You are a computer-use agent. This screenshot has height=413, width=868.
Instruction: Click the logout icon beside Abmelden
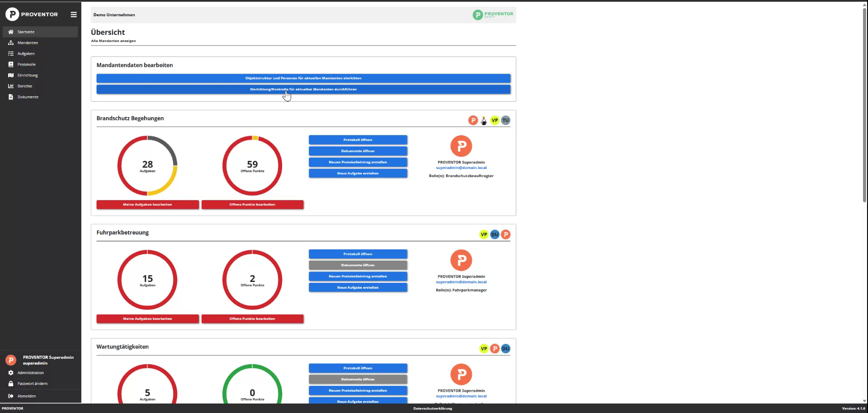tap(11, 396)
